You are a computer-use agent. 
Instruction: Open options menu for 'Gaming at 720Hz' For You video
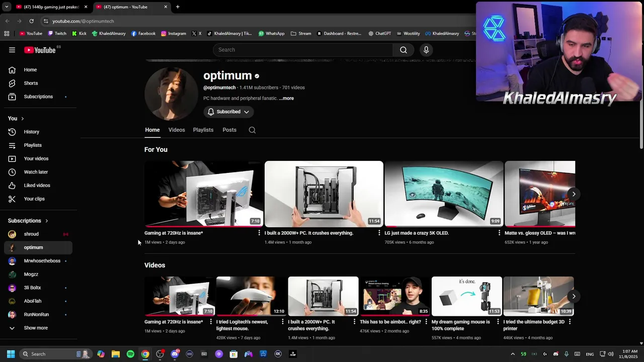[x=259, y=233]
